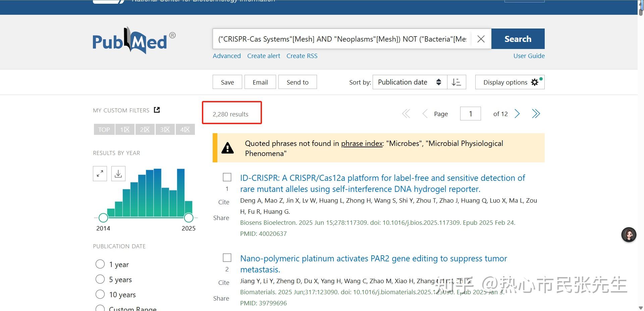This screenshot has height=311, width=644.
Task: Go to the next results page chevron
Action: click(517, 113)
